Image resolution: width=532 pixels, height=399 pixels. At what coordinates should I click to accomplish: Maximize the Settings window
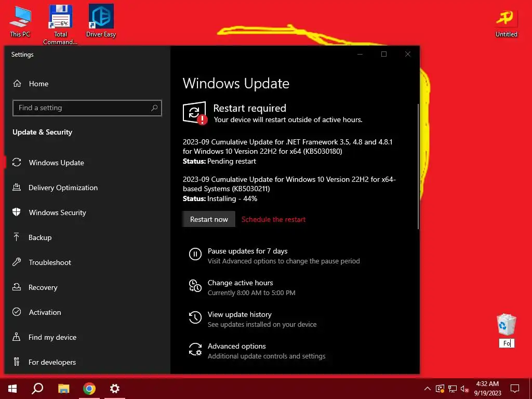point(384,54)
